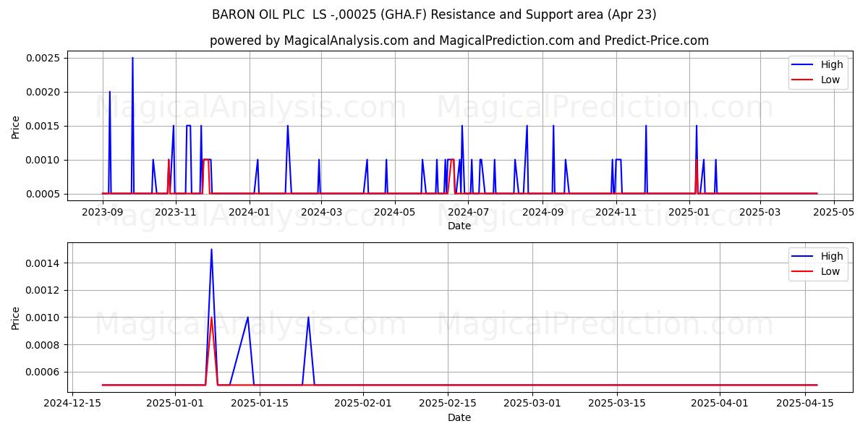Click the '2024-12-15' x-axis label in the bottom chart
Viewport: 868px width, 434px height.
(x=72, y=404)
